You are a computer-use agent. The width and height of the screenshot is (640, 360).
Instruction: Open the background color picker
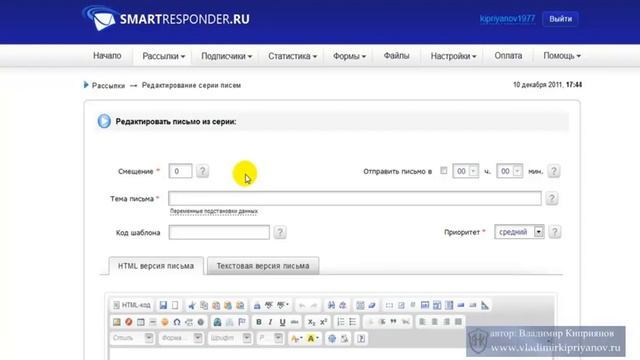click(313, 338)
